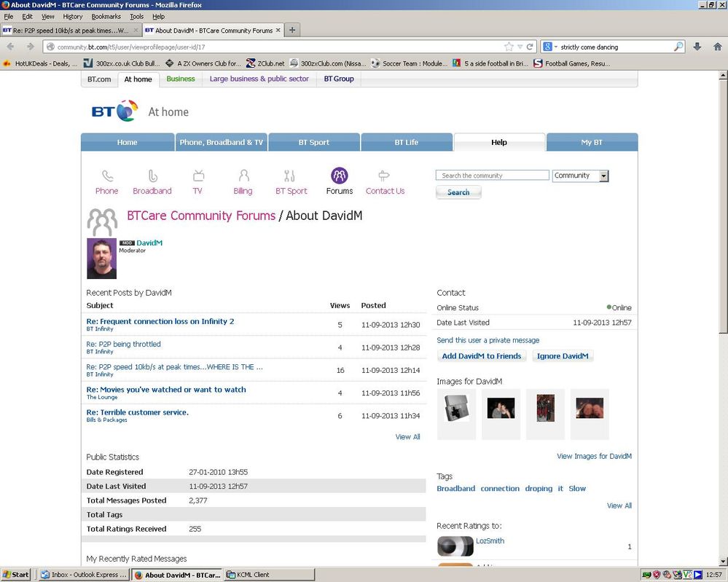Click the vertical scrollbar down arrow

(723, 561)
